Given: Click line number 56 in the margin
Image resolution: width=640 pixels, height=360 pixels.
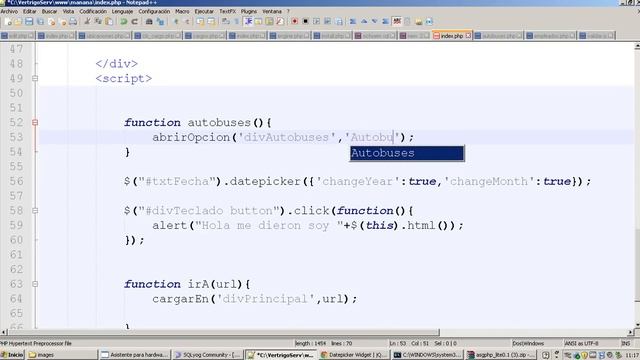Looking at the screenshot, I should 17,181.
